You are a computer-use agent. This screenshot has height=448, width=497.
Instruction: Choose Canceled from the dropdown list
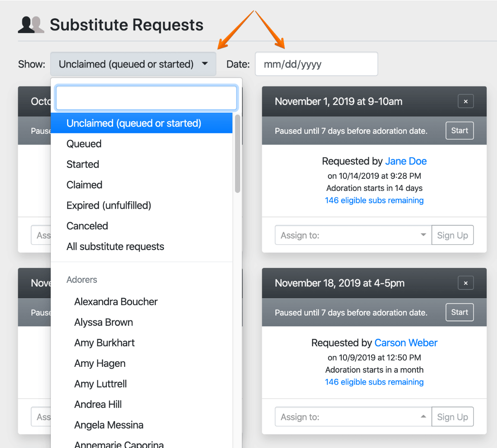[87, 226]
